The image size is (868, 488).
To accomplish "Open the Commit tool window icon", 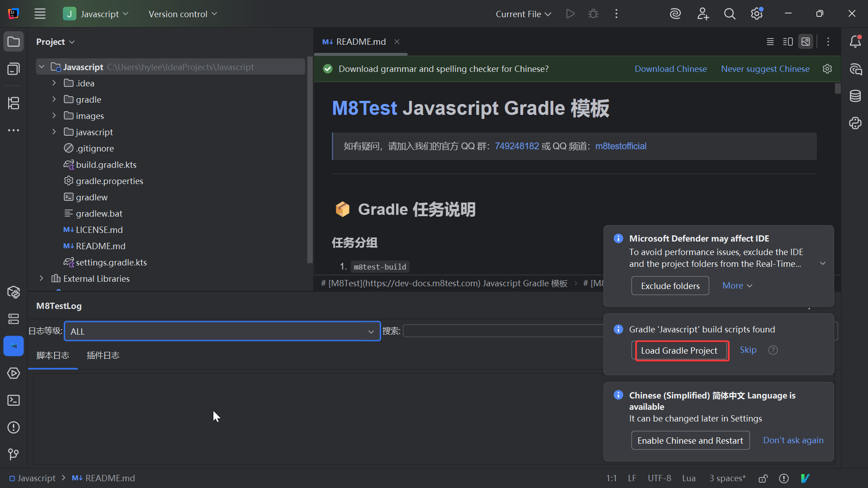I will 14,69.
